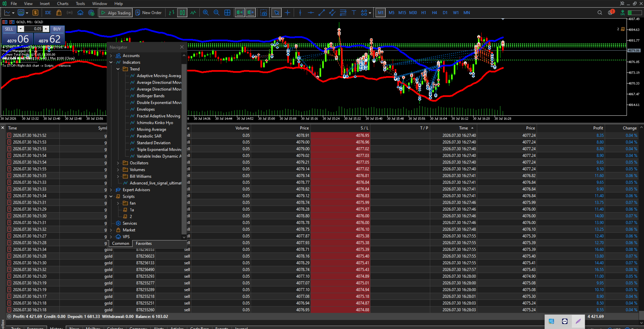Open the IDE MetaEditor icon
644x329 pixels.
[x=48, y=13]
